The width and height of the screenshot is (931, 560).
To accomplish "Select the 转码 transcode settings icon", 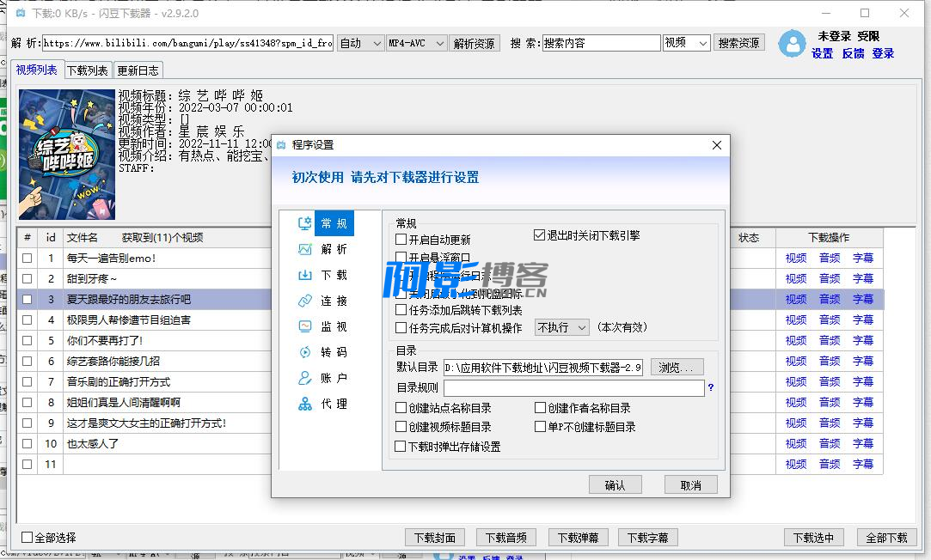I will pyautogui.click(x=304, y=352).
